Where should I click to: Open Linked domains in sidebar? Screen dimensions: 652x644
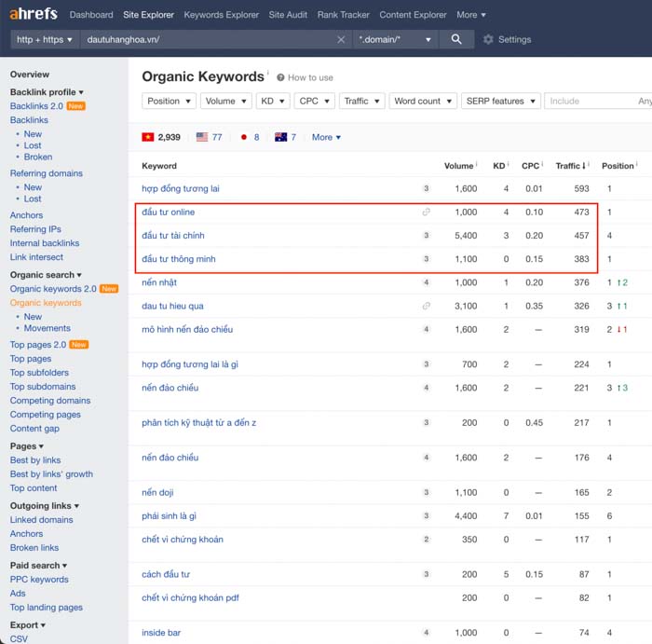tap(41, 520)
